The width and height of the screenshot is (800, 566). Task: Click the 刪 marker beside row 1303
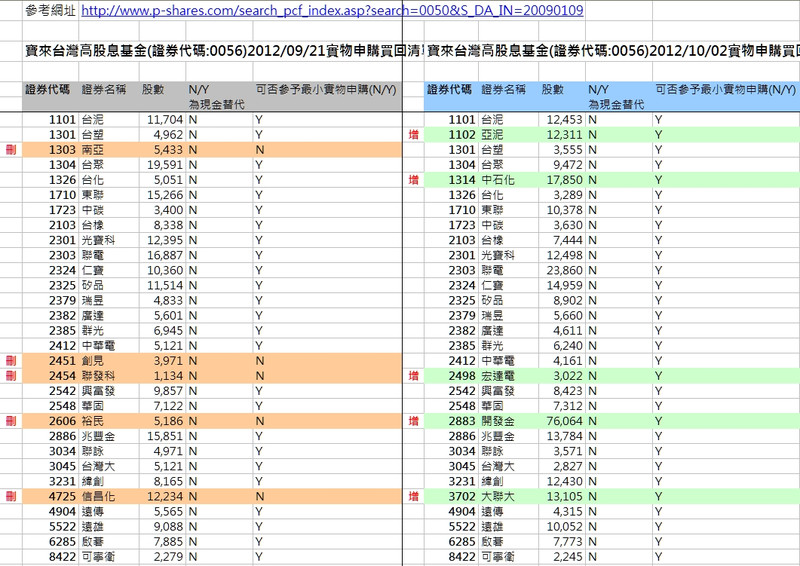(11, 150)
